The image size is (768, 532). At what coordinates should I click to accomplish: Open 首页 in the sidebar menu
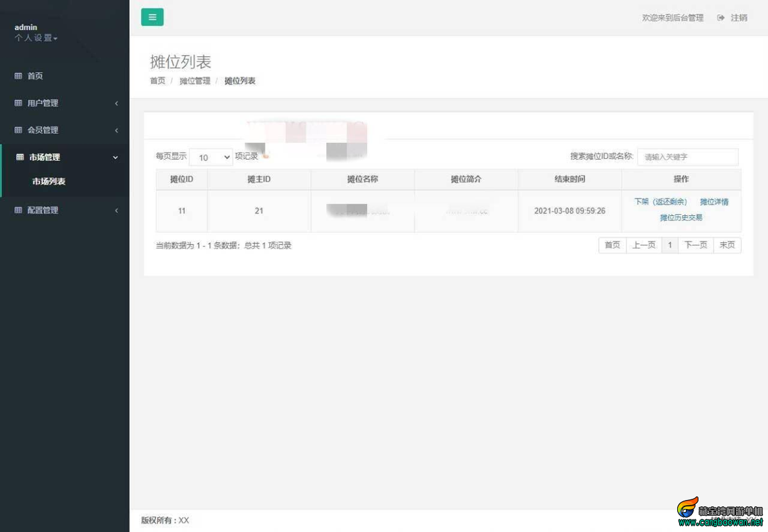point(35,76)
